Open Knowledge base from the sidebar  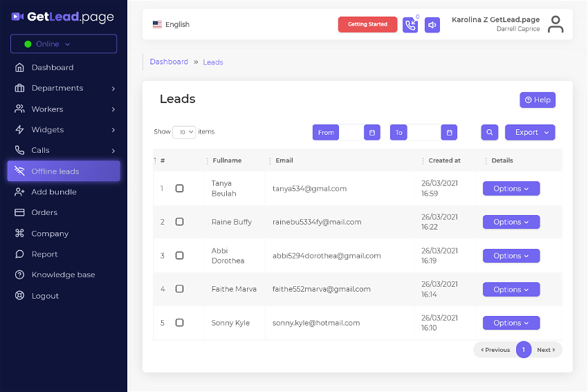[63, 274]
